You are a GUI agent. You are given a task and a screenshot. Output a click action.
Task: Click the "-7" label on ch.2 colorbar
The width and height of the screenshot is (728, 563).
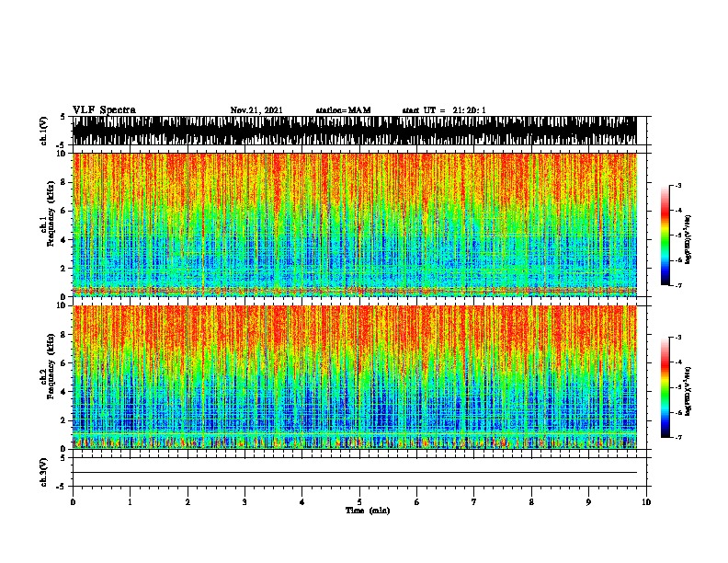(678, 438)
